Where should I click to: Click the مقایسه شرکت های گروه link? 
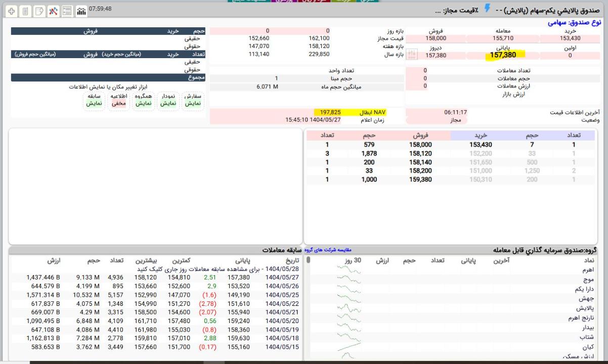[x=329, y=250]
